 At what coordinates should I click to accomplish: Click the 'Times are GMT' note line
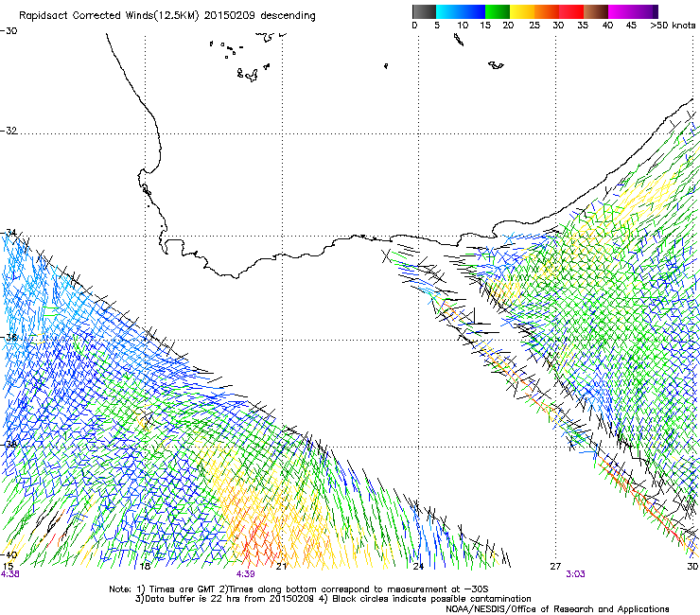[x=299, y=589]
